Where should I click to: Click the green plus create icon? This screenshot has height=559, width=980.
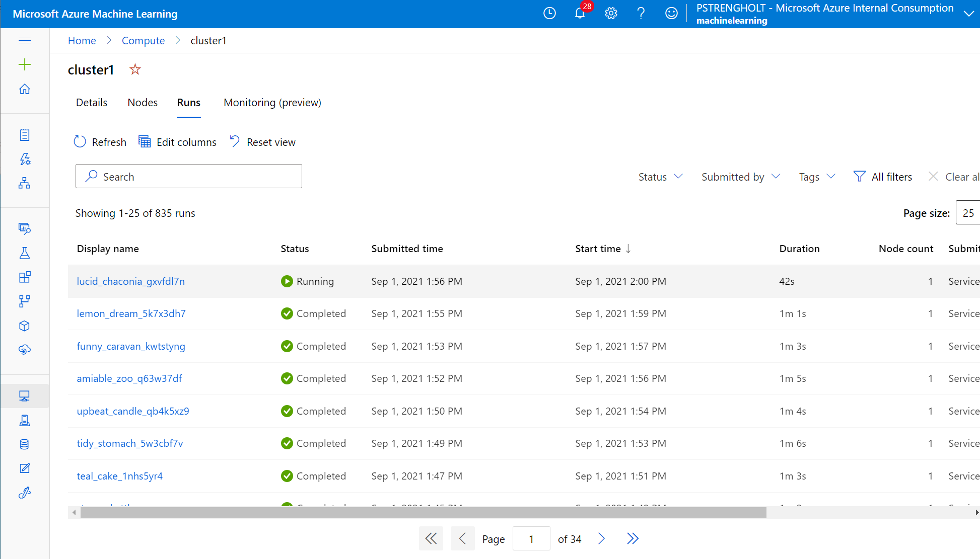[x=25, y=64]
